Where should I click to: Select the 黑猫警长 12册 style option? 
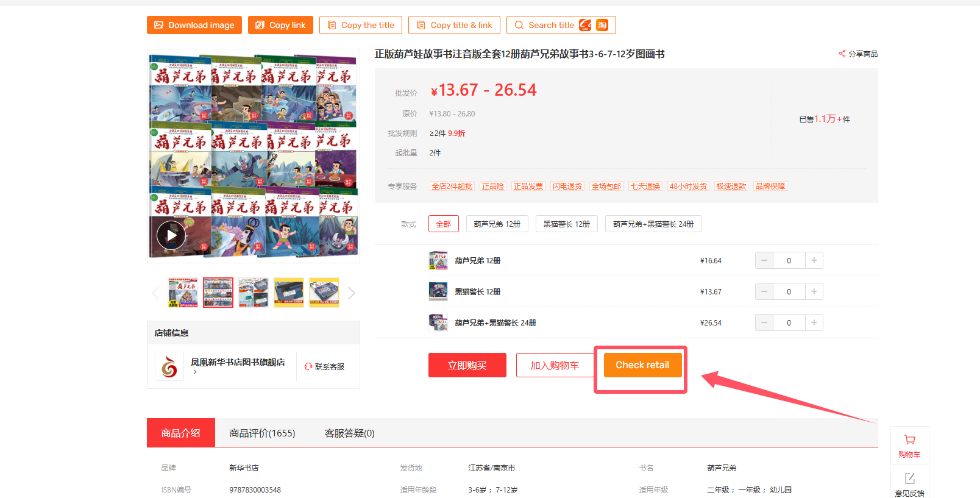click(x=567, y=224)
